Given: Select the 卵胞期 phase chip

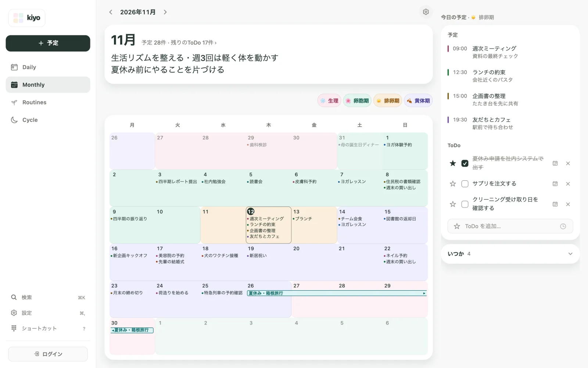Looking at the screenshot, I should (x=357, y=101).
